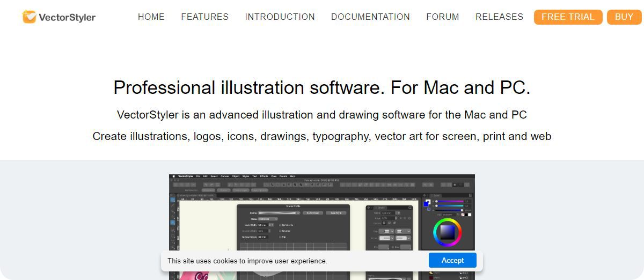Accept the cookie notice

[452, 260]
